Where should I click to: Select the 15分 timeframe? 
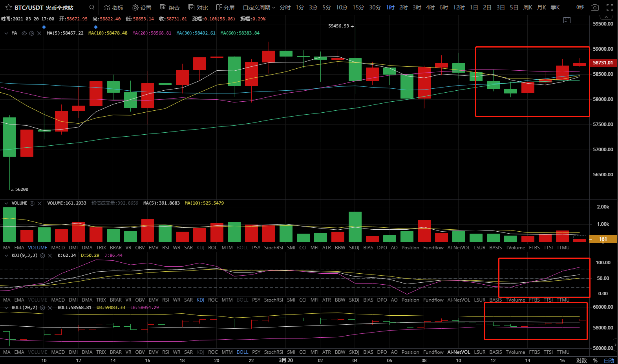click(x=358, y=7)
